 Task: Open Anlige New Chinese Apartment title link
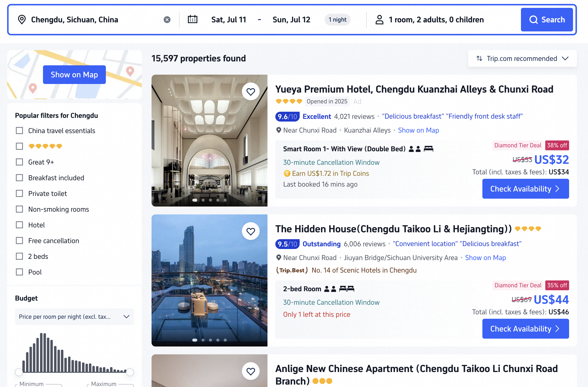click(416, 375)
